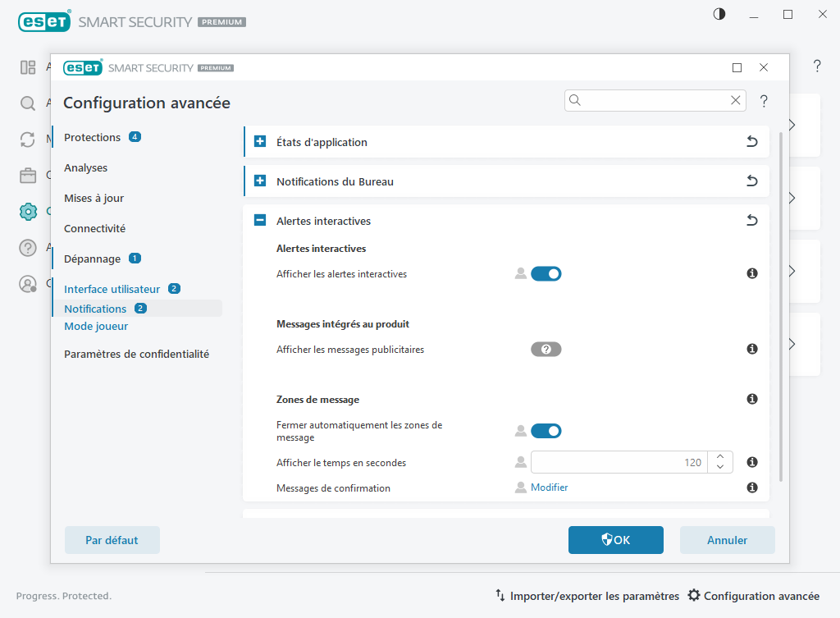Click the Modifier link for Messages de confirmation
Viewport: 840px width, 618px height.
(x=550, y=487)
